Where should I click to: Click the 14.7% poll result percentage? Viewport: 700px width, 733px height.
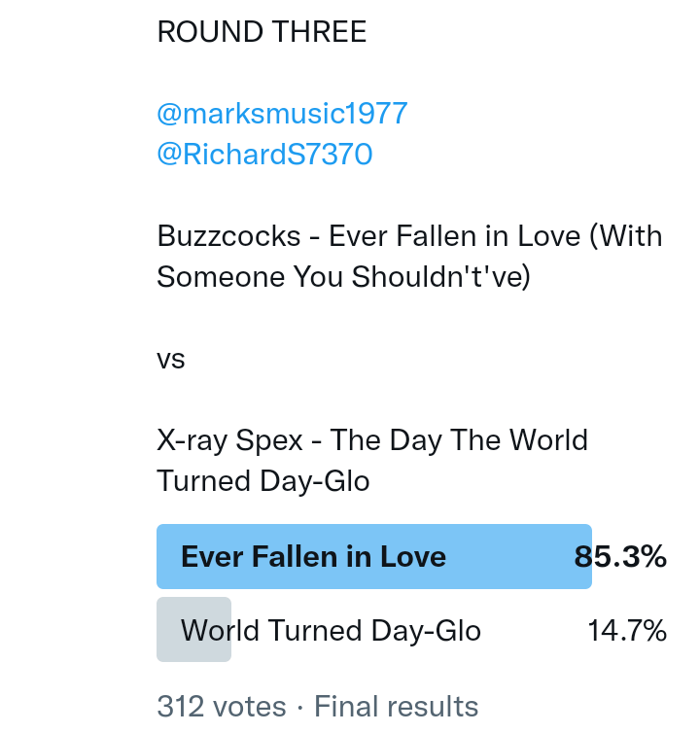pyautogui.click(x=627, y=631)
